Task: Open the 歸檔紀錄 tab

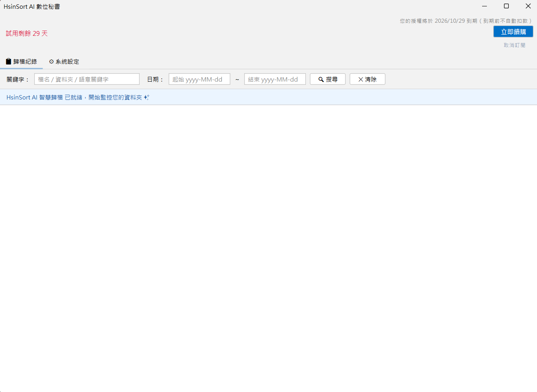Action: 21,62
